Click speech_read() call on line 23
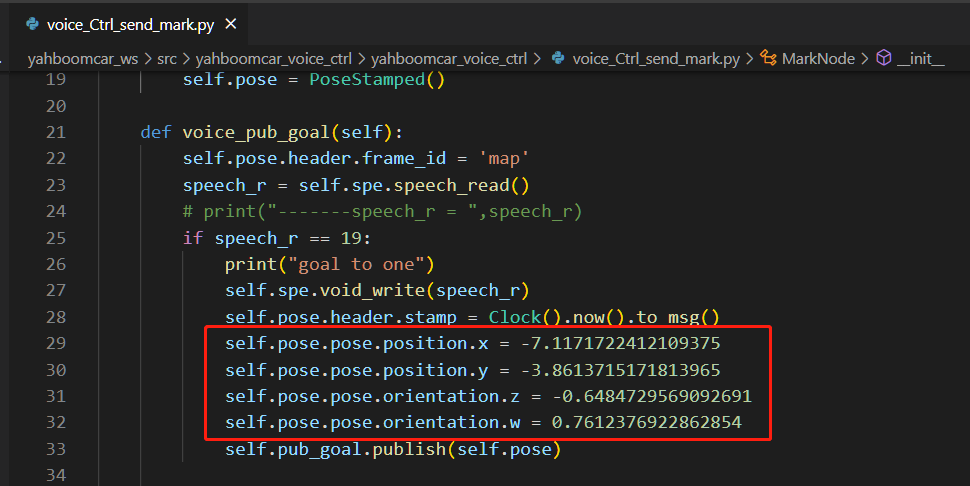 (x=461, y=185)
